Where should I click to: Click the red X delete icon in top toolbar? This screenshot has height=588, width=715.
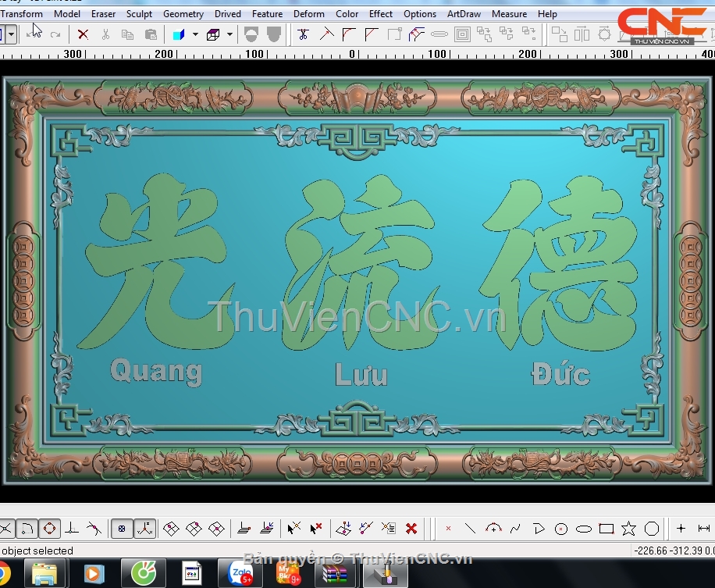point(83,34)
